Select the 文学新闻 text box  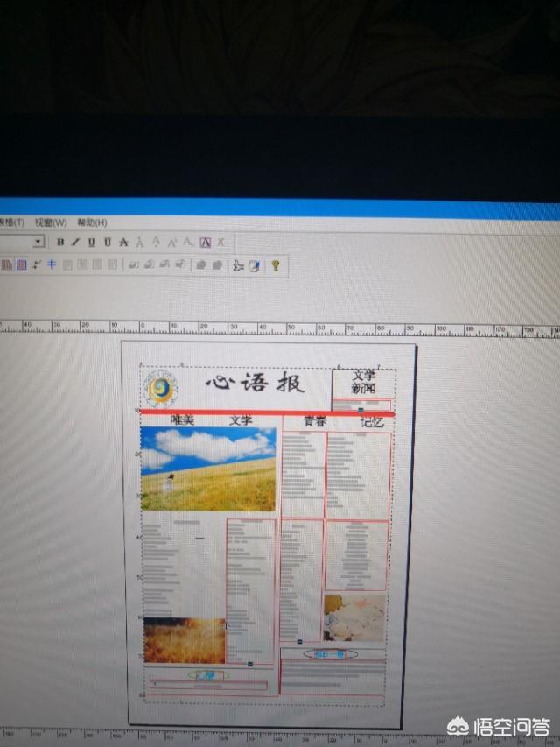pos(363,382)
